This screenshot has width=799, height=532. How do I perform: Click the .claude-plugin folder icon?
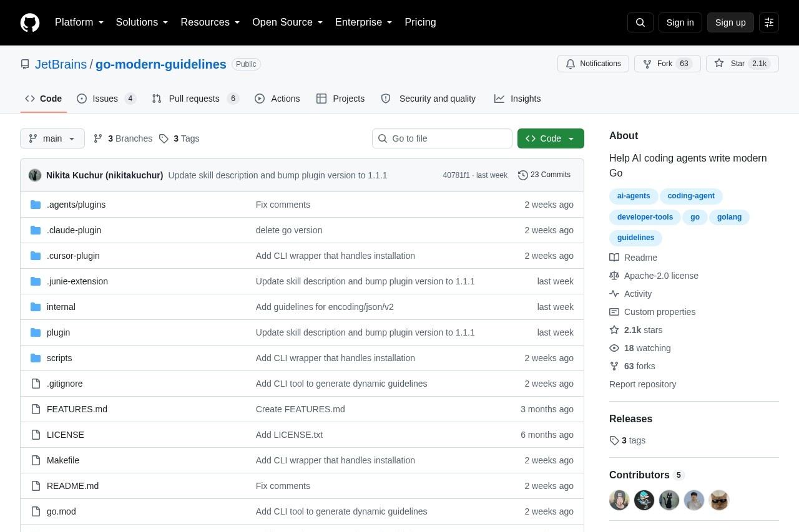[x=36, y=230]
